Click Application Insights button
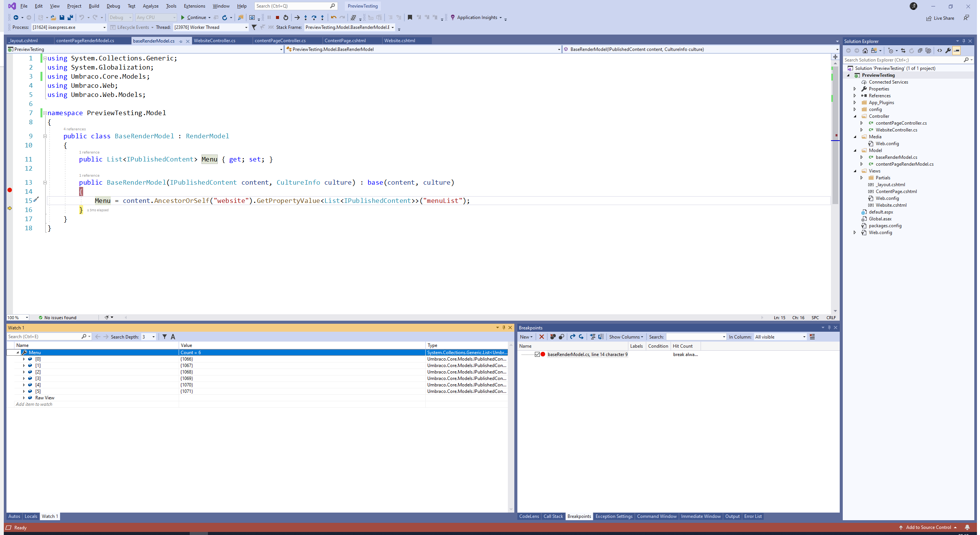This screenshot has width=980, height=535. [x=476, y=17]
